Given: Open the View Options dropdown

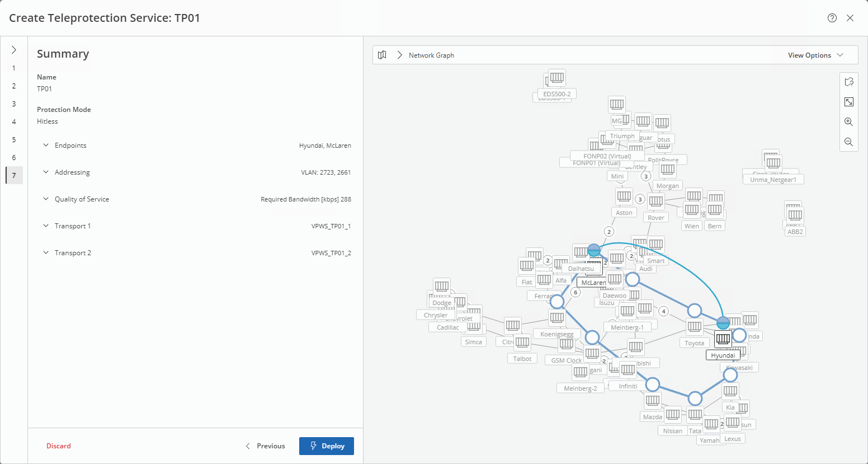Looking at the screenshot, I should coord(815,55).
